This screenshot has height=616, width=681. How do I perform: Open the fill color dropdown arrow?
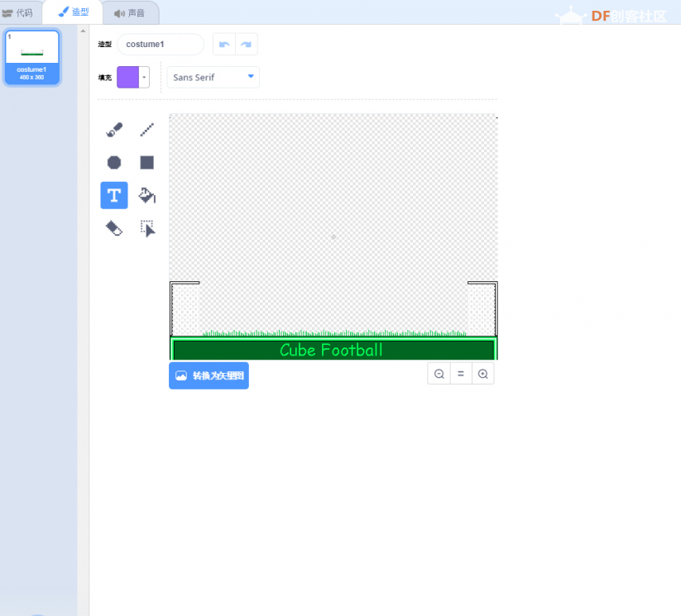pyautogui.click(x=144, y=77)
